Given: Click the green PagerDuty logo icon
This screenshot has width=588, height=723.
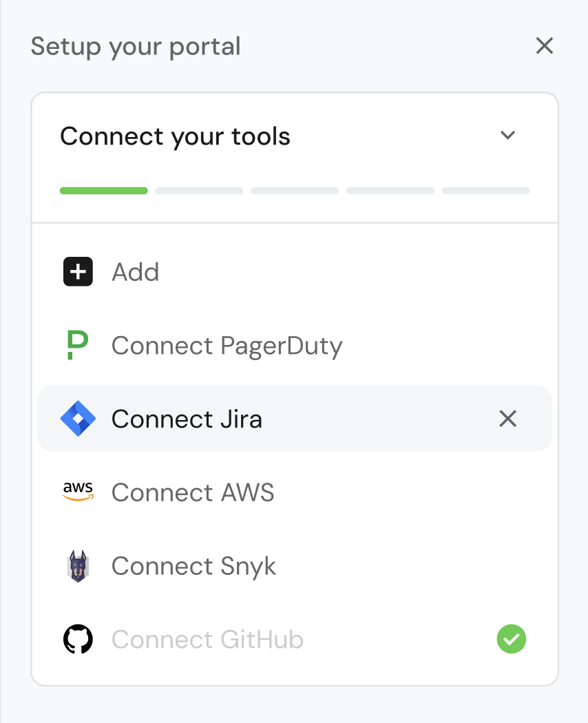Looking at the screenshot, I should click(78, 345).
